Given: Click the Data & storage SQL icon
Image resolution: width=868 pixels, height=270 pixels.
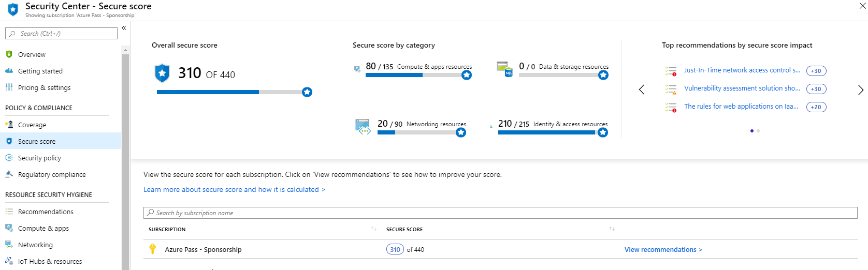Looking at the screenshot, I should pyautogui.click(x=504, y=68).
